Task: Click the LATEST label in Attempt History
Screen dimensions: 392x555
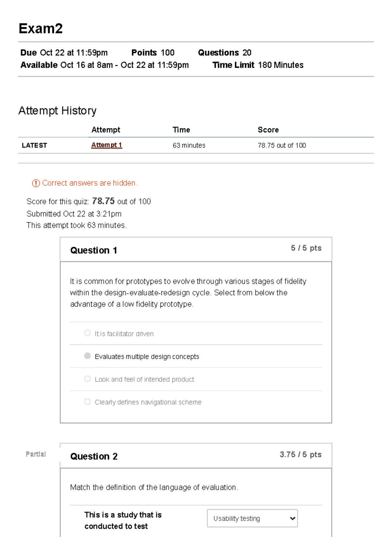Action: [x=34, y=145]
